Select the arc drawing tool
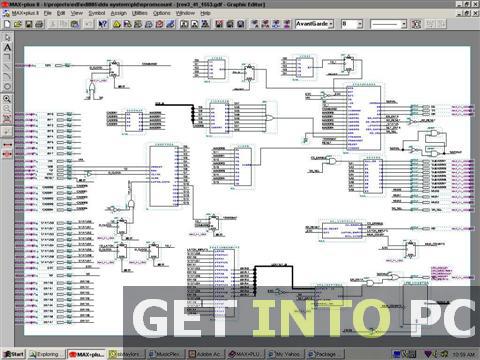 click(7, 77)
